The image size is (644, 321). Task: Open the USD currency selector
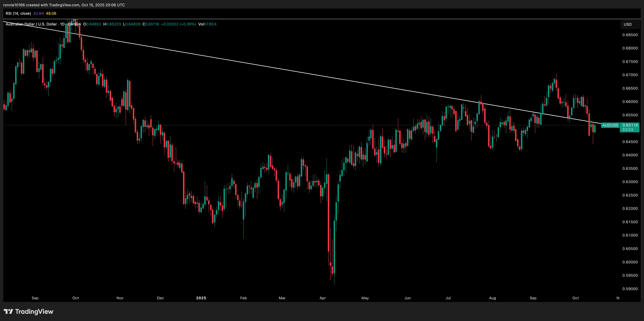[630, 24]
